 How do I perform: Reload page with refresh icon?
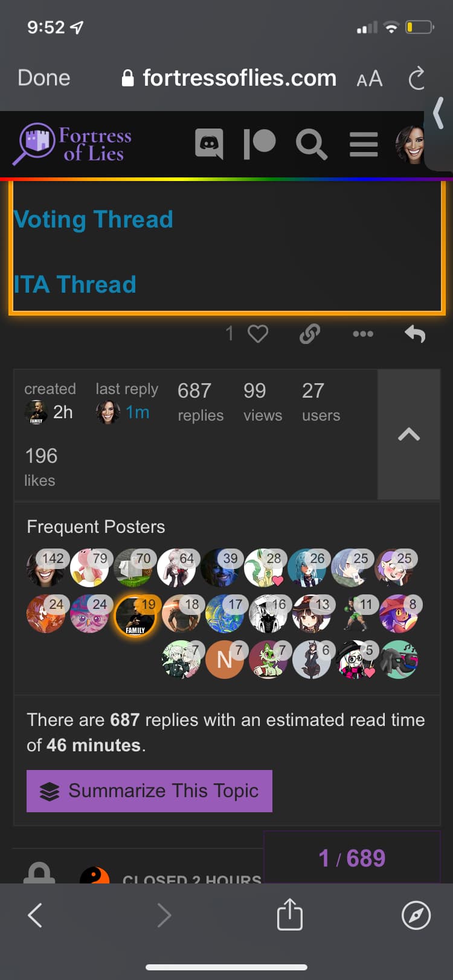(x=417, y=78)
